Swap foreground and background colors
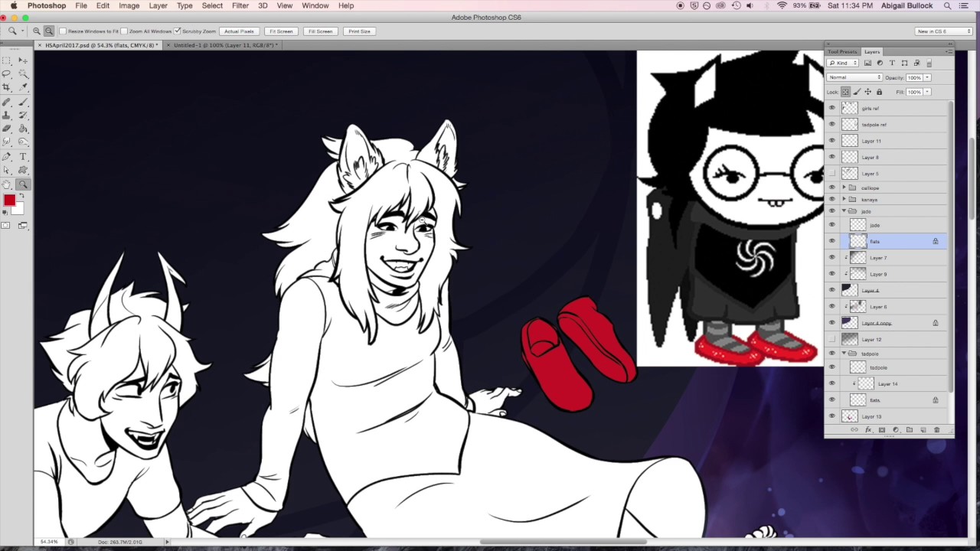 (x=21, y=197)
